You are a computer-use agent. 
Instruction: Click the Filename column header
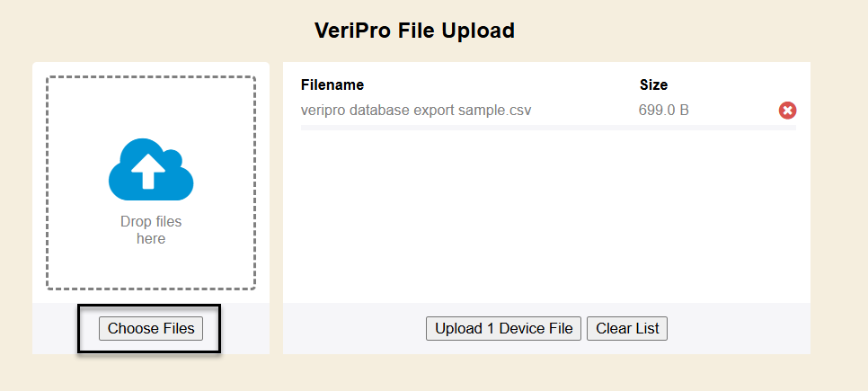pyautogui.click(x=332, y=85)
